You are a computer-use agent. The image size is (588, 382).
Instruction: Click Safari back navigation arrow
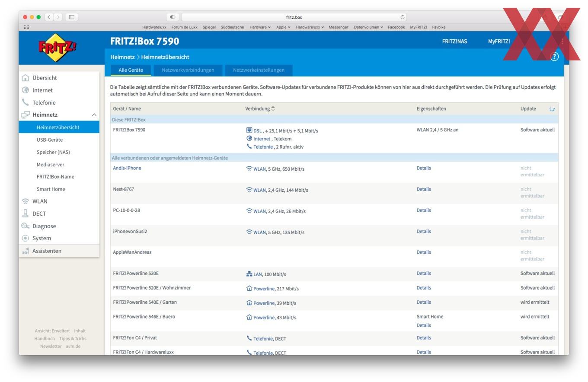point(50,17)
